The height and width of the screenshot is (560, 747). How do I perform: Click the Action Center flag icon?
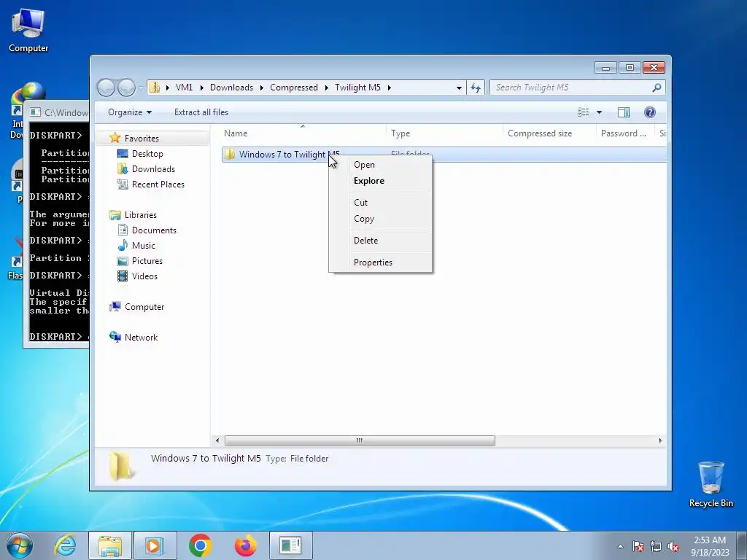638,546
